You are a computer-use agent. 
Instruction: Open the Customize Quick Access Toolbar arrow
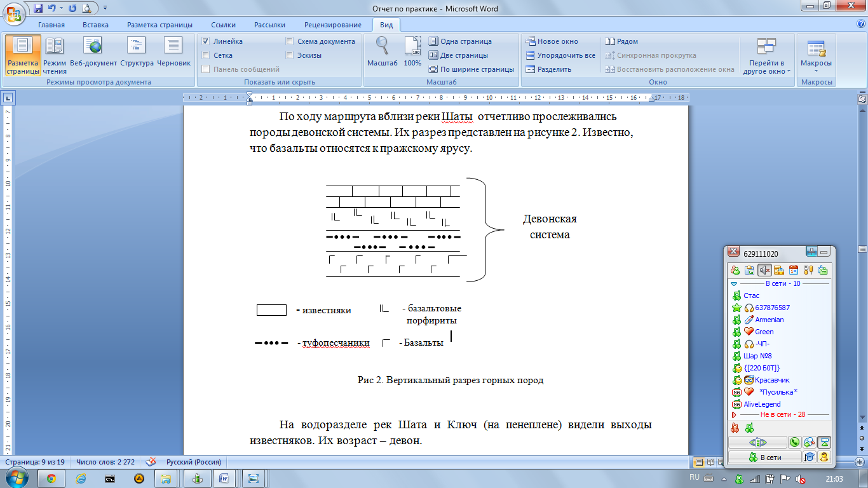click(x=105, y=8)
